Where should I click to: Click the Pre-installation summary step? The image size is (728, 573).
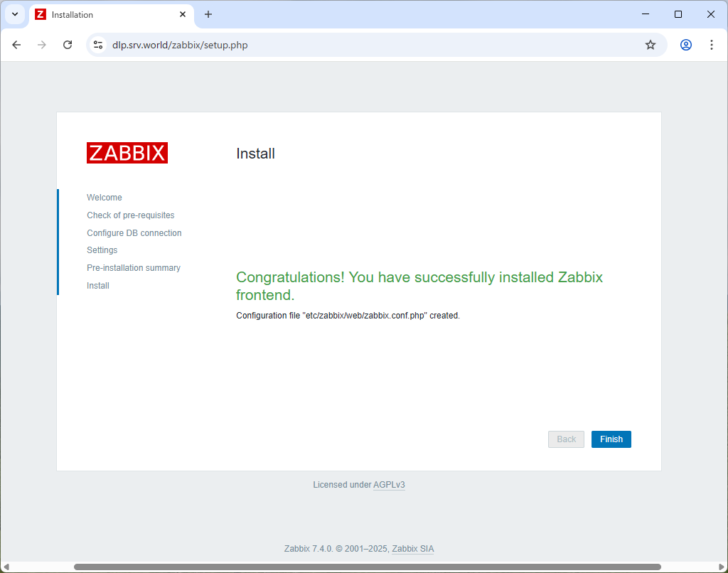(134, 268)
